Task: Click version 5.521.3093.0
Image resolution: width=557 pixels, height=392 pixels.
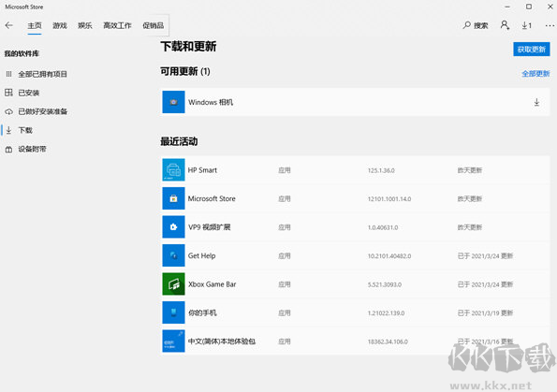Action: coord(385,284)
